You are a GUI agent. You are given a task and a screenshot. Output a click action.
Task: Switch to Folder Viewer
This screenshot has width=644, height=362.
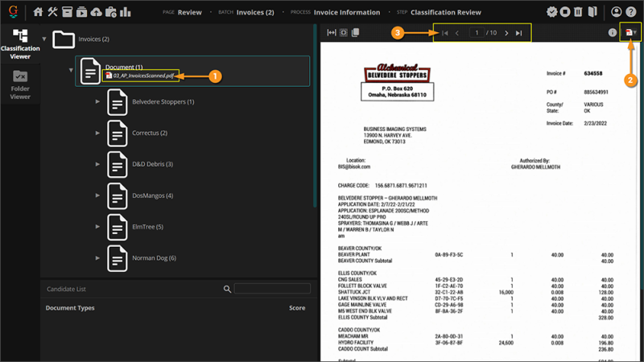pyautogui.click(x=20, y=84)
